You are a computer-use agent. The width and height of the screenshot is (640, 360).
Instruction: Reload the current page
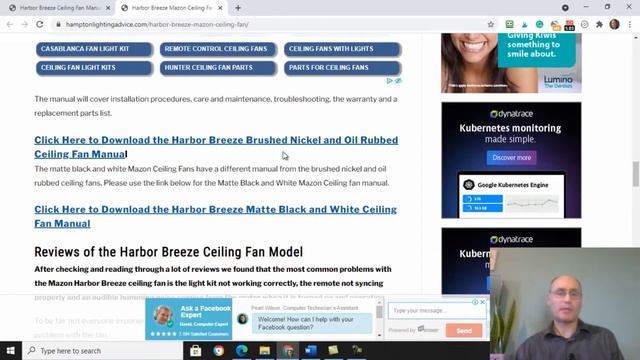point(40,24)
